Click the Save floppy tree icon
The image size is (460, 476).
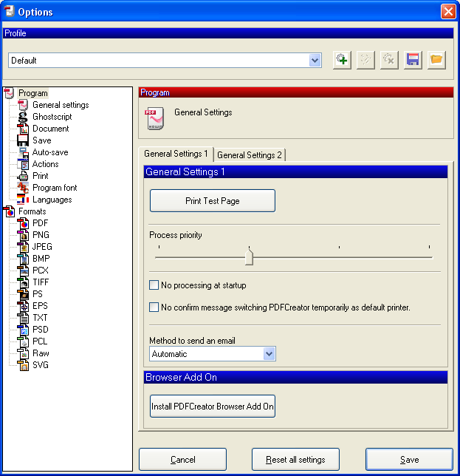coord(23,140)
